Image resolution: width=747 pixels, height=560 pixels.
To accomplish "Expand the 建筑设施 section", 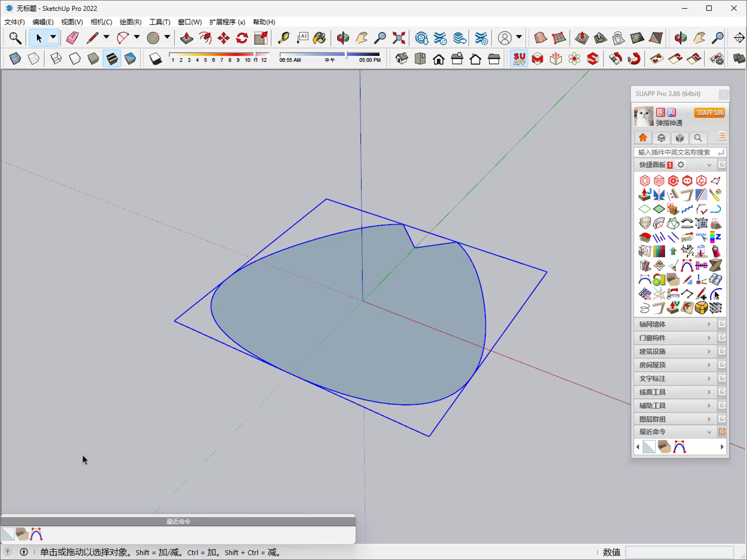I will click(x=675, y=351).
